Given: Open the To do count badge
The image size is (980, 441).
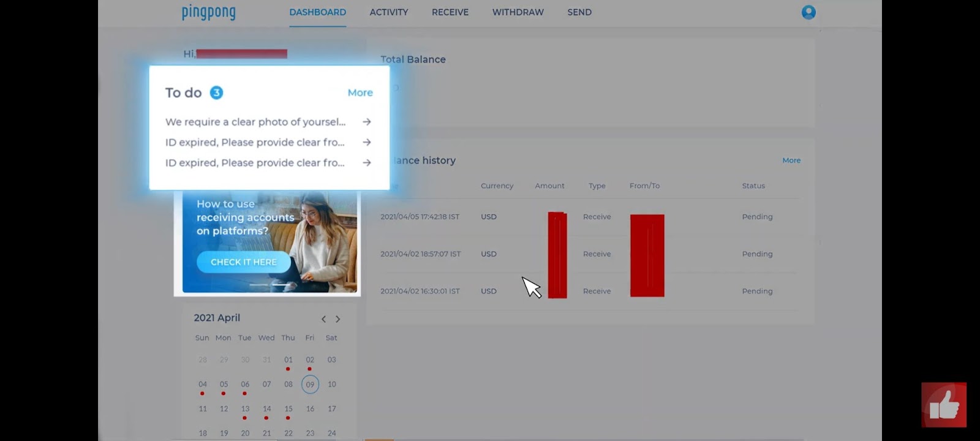Looking at the screenshot, I should [x=216, y=92].
